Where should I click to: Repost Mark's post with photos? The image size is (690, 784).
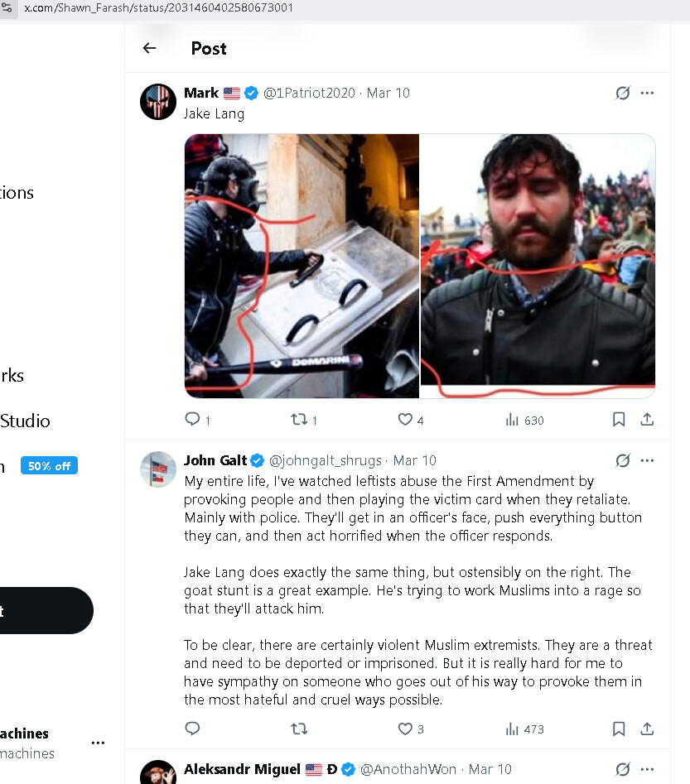[x=299, y=420]
